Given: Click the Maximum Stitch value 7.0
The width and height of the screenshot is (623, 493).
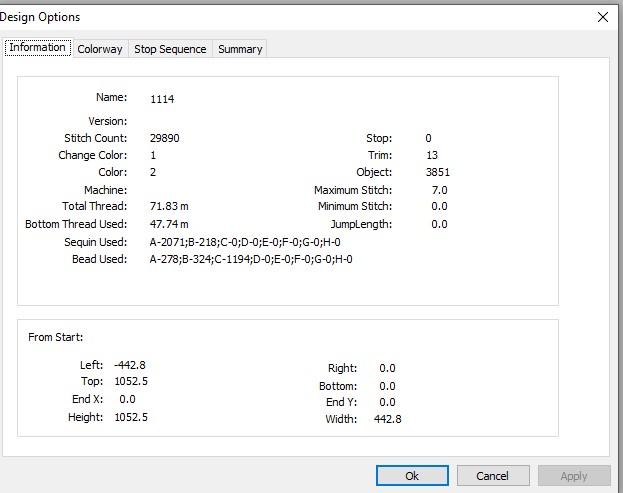Looking at the screenshot, I should [439, 190].
